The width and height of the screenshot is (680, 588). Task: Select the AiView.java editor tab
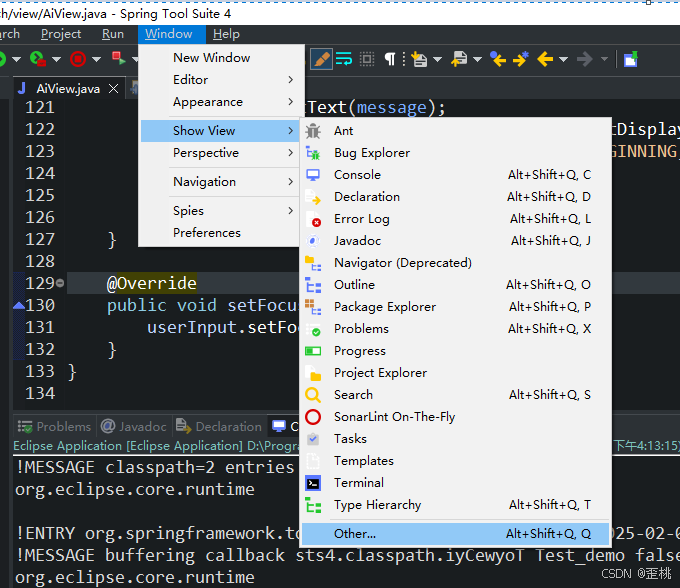pyautogui.click(x=68, y=89)
